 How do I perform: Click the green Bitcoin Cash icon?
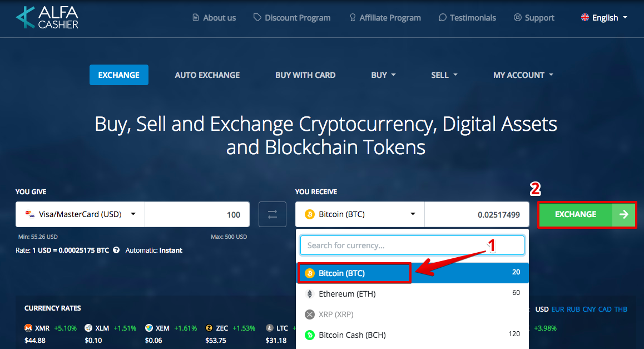(310, 335)
